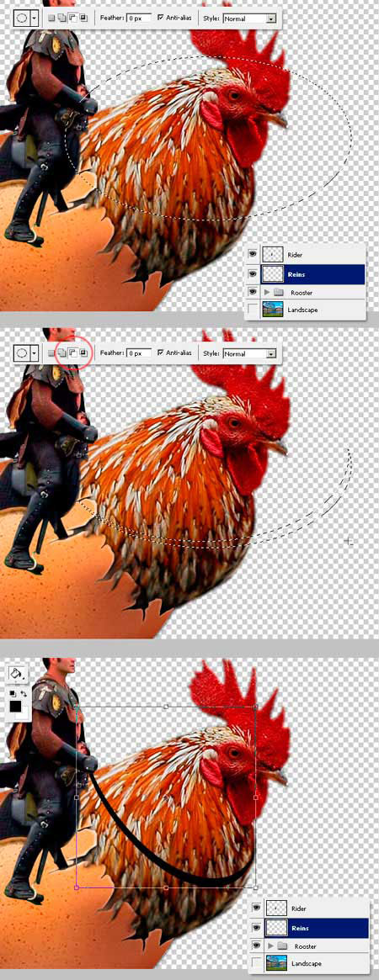Select Elliptical Marquee tool icon in first screenshot
This screenshot has width=379, height=980.
21,19
